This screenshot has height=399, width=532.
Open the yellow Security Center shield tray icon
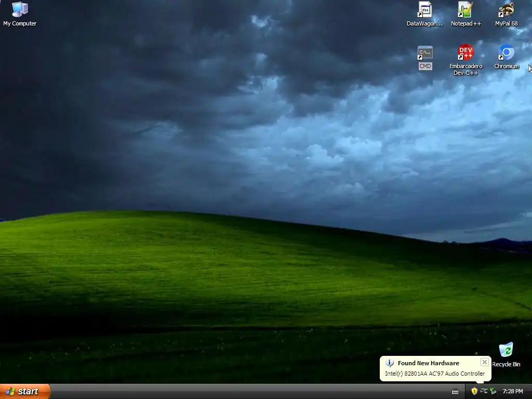tap(474, 391)
